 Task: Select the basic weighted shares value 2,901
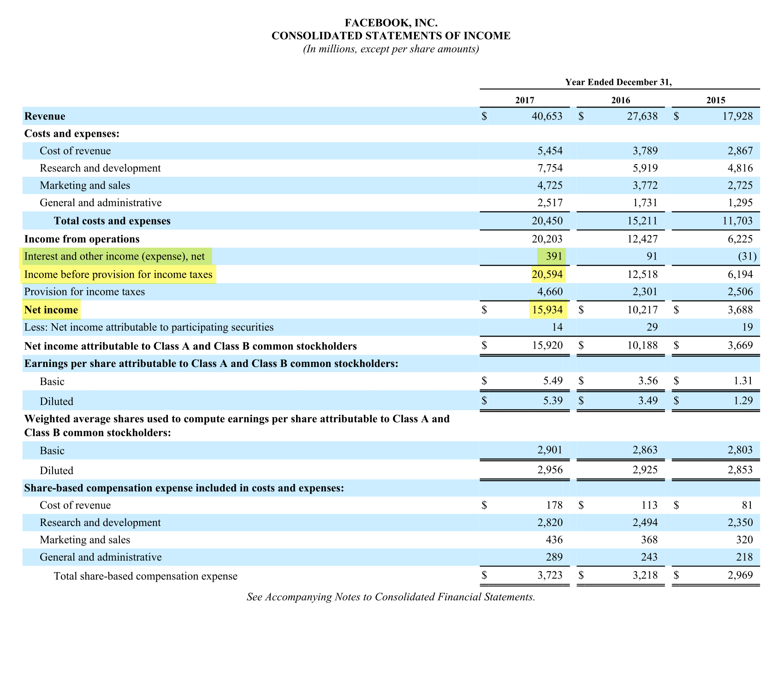pyautogui.click(x=550, y=450)
